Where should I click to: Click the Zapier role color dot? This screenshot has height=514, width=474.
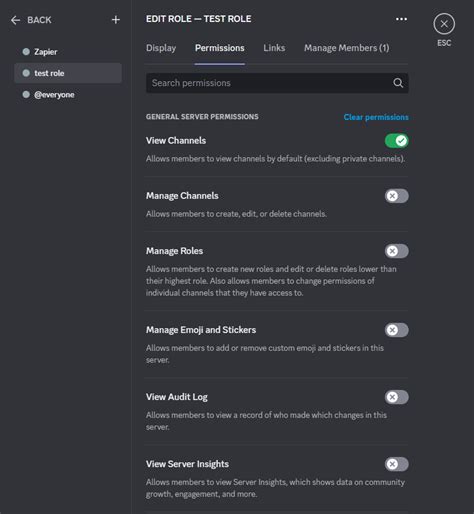[26, 52]
